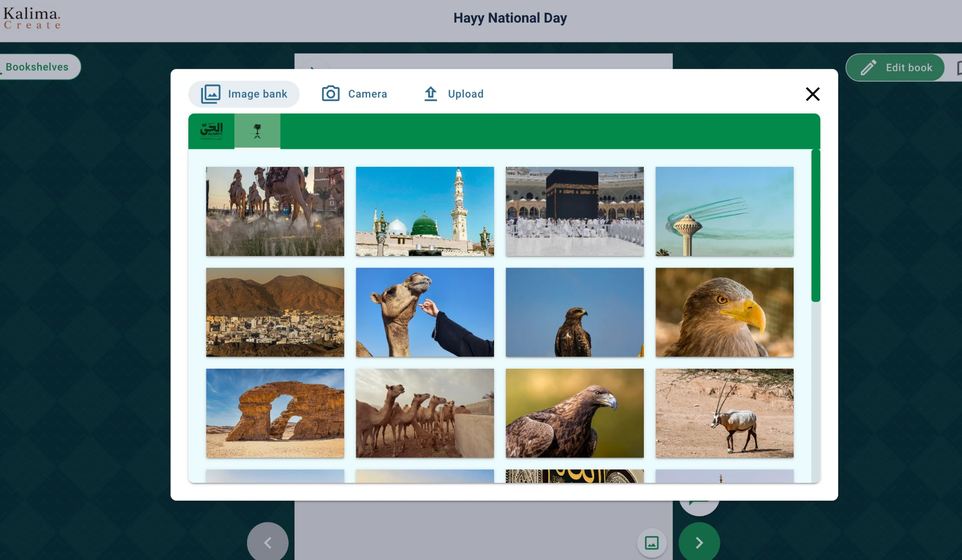Choose the rock arch formation photo
The image size is (962, 560).
(x=275, y=413)
